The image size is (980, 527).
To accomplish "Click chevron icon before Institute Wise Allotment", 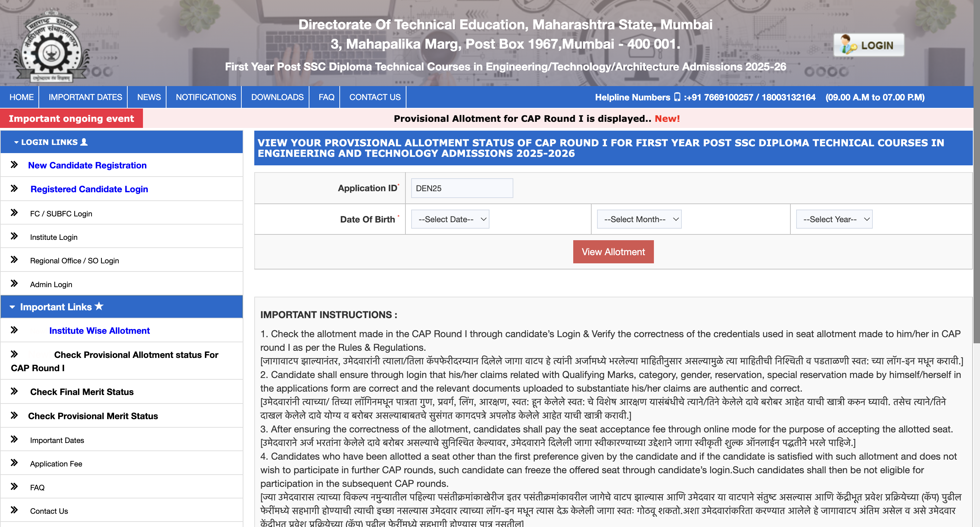I will click(x=14, y=330).
